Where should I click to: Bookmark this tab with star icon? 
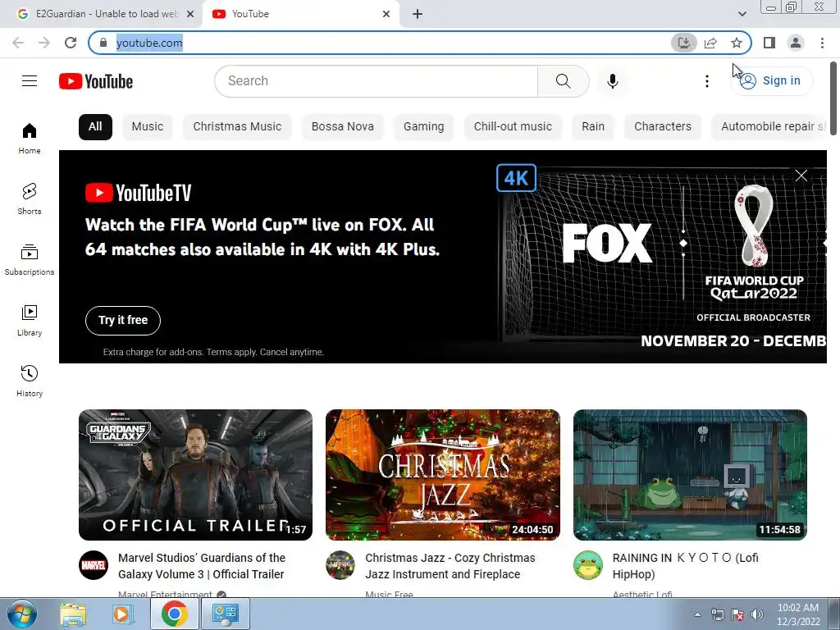(737, 43)
